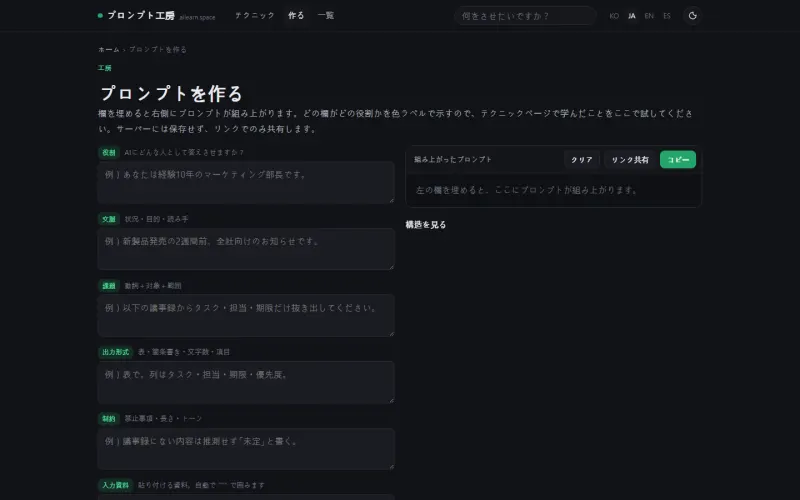Click the 入力資料 green label tag
Viewport: 800px width, 500px height.
tap(115, 485)
